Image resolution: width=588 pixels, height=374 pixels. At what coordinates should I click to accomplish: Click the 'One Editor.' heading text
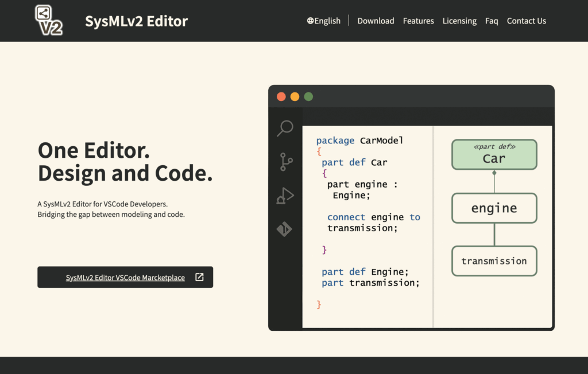(x=94, y=150)
